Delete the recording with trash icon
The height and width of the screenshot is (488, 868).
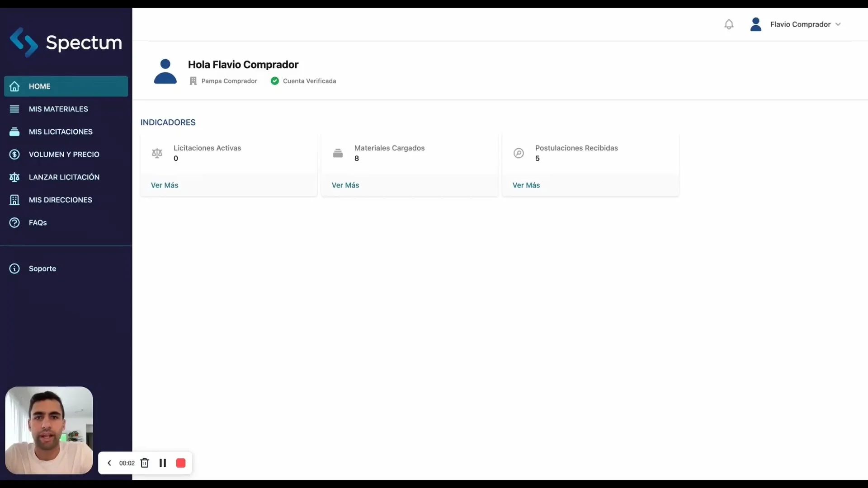145,463
